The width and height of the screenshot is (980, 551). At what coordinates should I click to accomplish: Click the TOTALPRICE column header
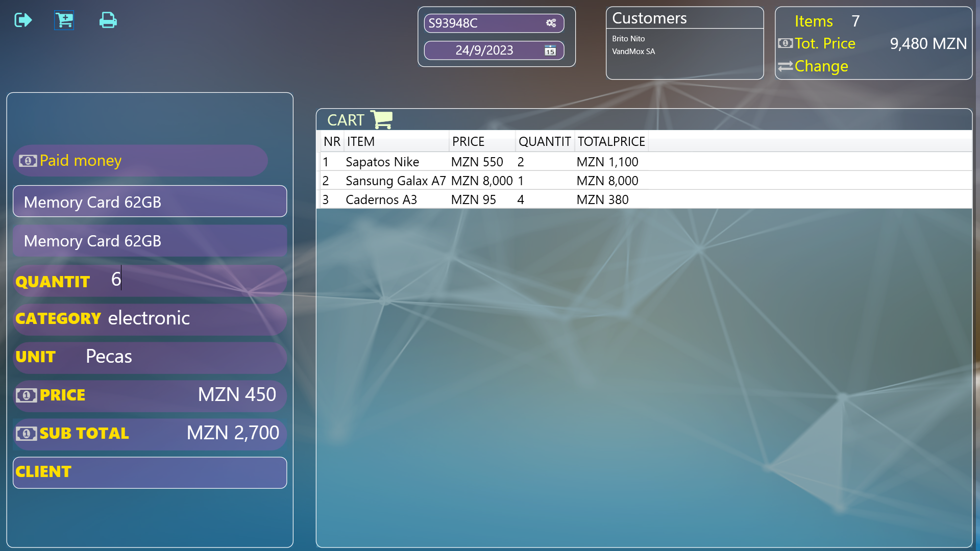(611, 141)
